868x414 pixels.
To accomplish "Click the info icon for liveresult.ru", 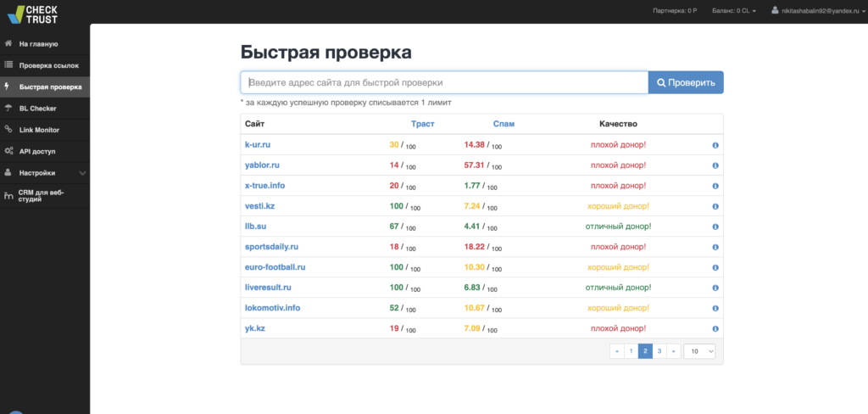I will (x=715, y=288).
